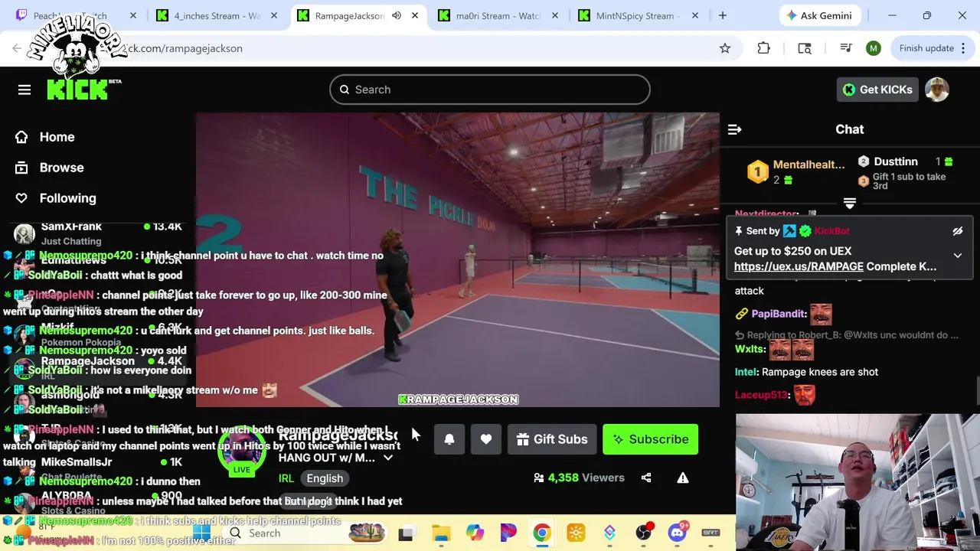Open the media control icon in Chrome toolbar
Screen dimensions: 980x551
click(x=846, y=48)
